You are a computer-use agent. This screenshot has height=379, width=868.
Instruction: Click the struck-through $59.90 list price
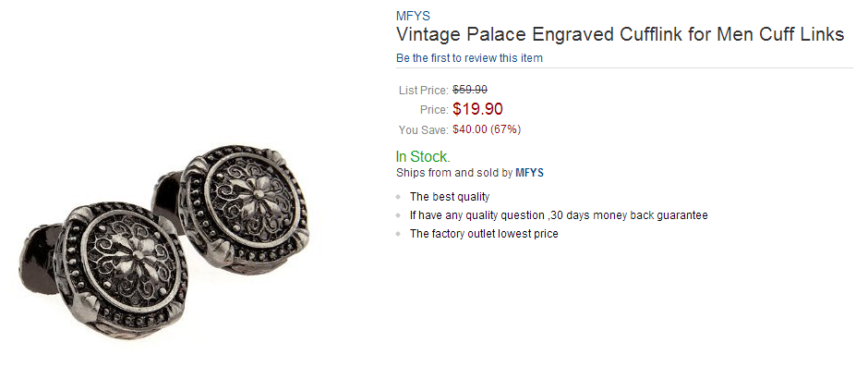pos(470,90)
